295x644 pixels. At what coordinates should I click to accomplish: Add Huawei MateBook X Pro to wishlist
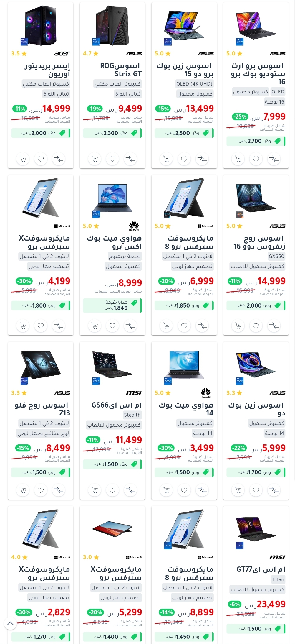[x=112, y=326]
